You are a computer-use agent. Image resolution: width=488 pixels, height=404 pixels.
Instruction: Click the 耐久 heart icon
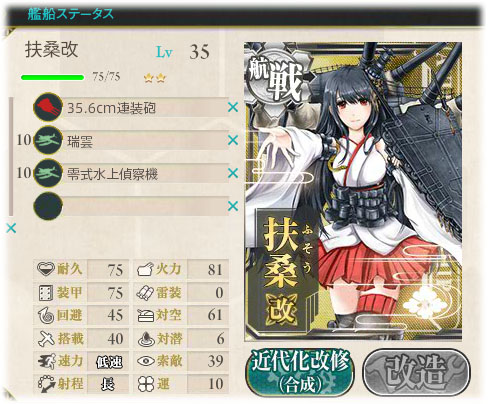[45, 269]
